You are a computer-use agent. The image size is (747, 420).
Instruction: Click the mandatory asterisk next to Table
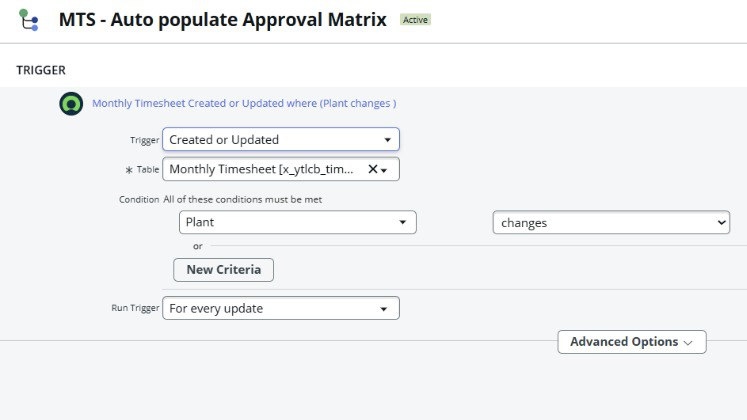click(x=129, y=171)
